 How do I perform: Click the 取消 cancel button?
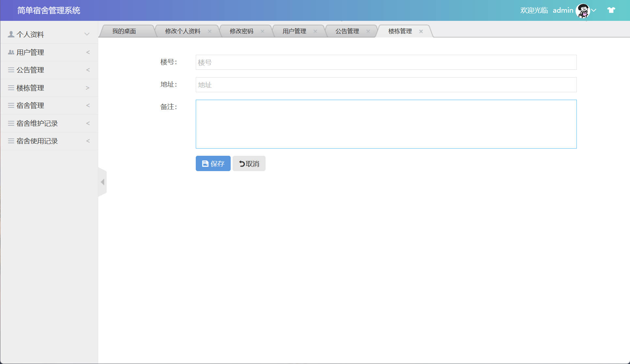pos(249,163)
